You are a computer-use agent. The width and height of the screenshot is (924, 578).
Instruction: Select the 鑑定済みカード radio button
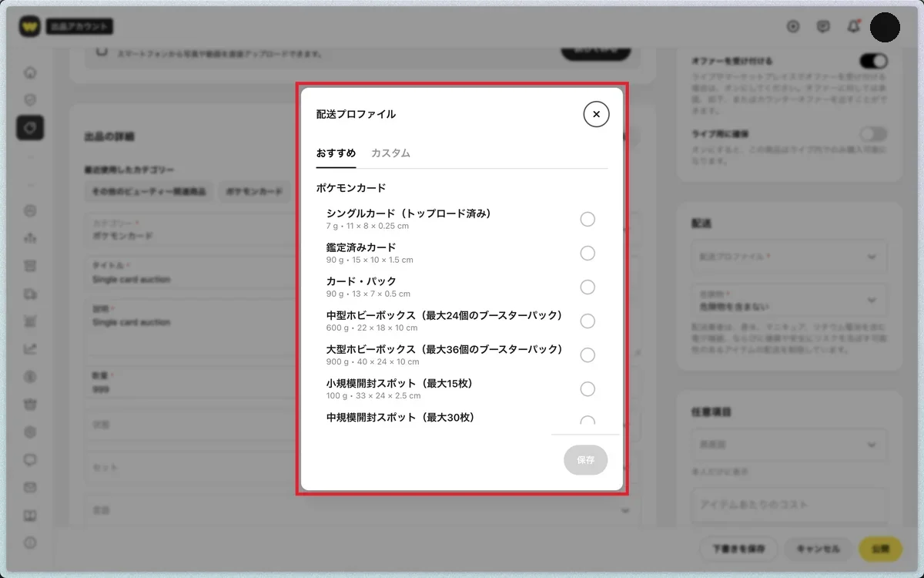click(x=588, y=254)
